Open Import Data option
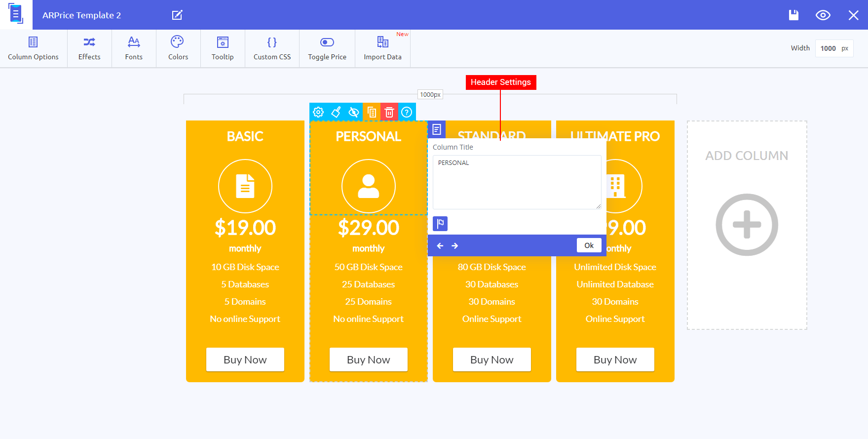This screenshot has height=439, width=868. (382, 48)
